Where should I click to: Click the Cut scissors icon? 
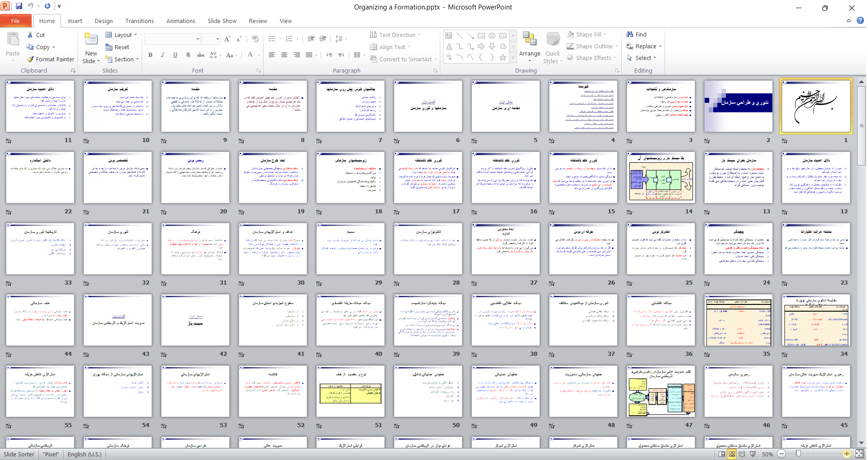(x=30, y=35)
